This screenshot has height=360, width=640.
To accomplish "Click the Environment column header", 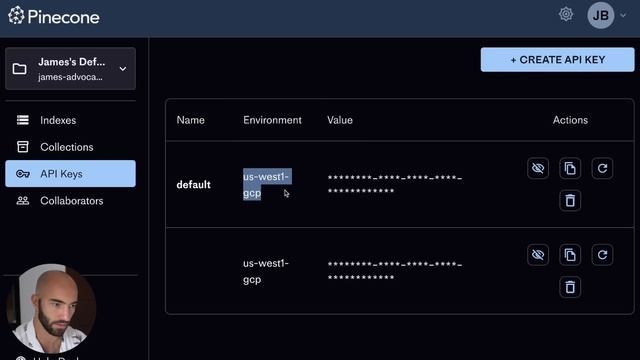I will pyautogui.click(x=272, y=120).
